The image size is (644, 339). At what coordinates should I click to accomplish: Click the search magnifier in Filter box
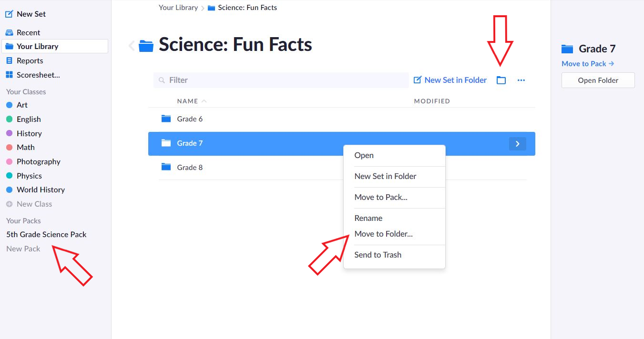coord(162,80)
